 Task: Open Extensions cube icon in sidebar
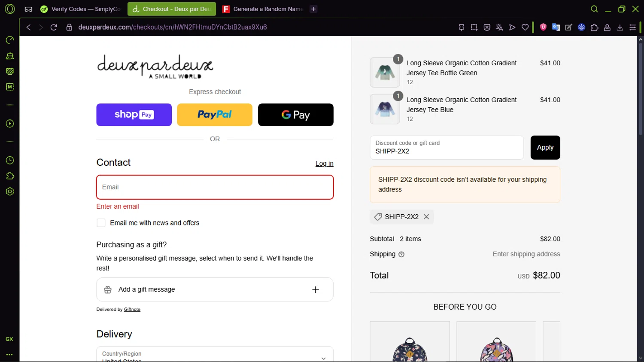pos(9,176)
